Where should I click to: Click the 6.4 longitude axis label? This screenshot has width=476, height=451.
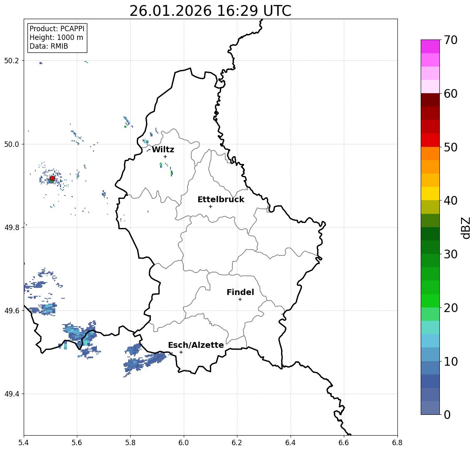[x=291, y=443]
